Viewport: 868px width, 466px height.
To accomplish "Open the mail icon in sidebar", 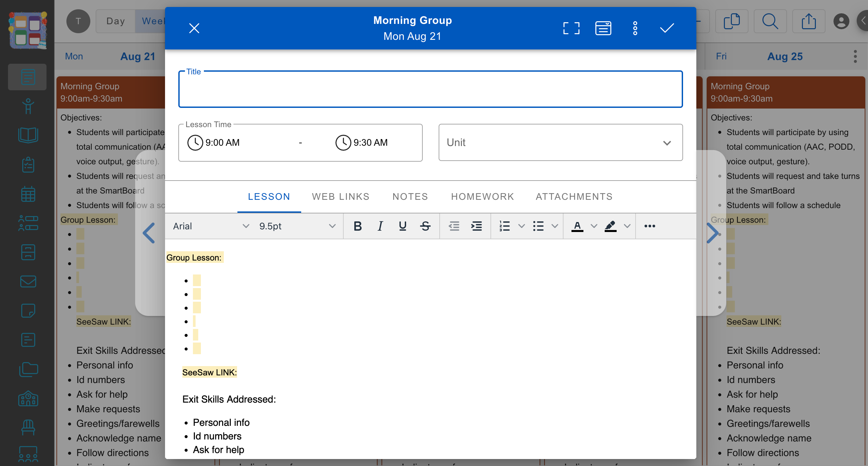I will [28, 281].
